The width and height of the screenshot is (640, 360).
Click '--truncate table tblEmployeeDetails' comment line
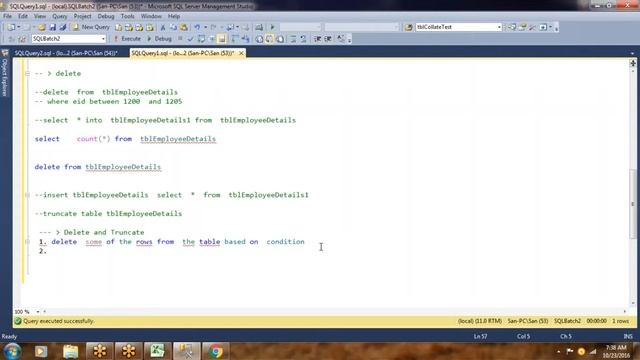pyautogui.click(x=109, y=214)
